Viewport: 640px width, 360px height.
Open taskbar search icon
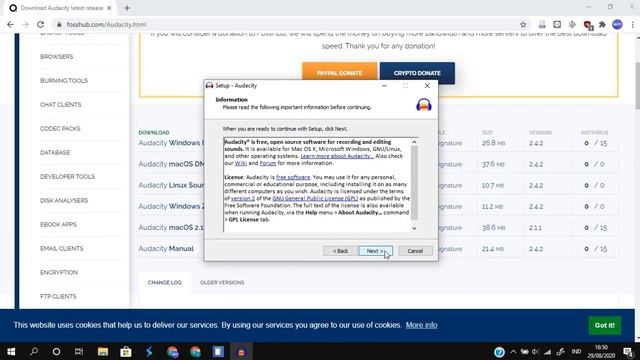coord(34,351)
